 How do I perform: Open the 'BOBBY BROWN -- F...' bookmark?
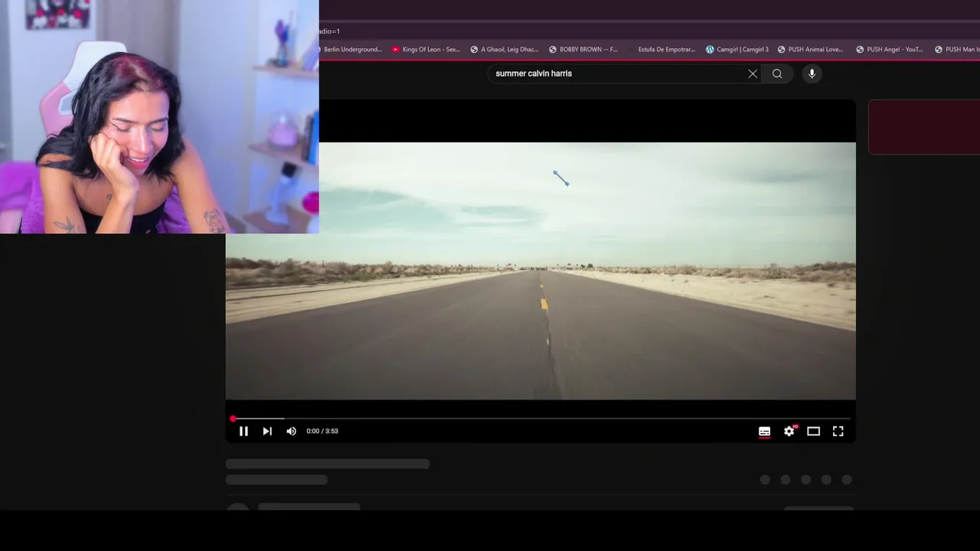click(583, 50)
